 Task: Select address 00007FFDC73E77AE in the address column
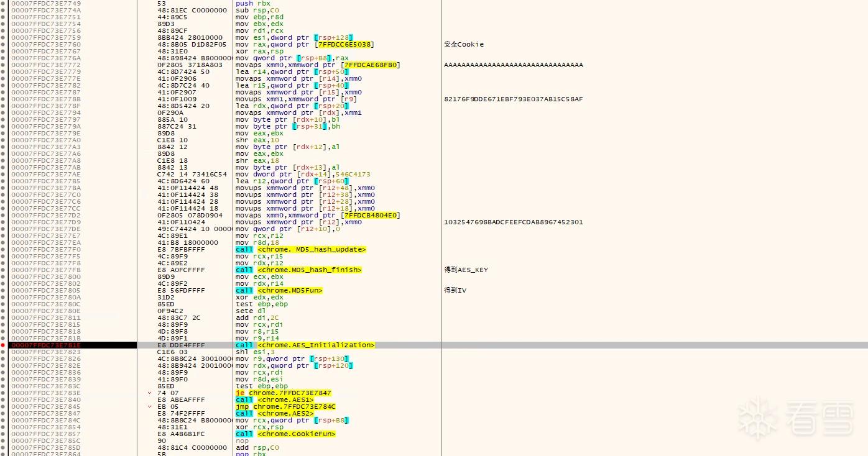point(45,174)
